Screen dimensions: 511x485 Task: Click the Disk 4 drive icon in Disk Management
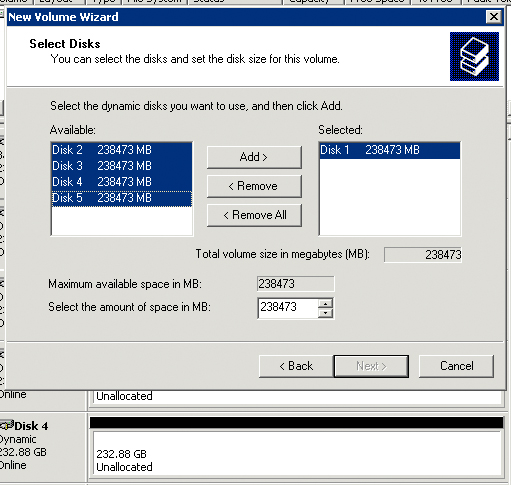(7, 425)
